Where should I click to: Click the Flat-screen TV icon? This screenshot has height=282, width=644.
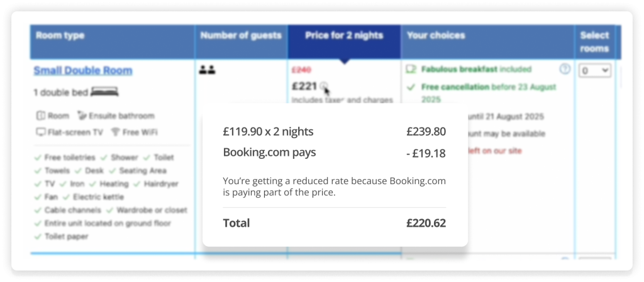pos(41,132)
